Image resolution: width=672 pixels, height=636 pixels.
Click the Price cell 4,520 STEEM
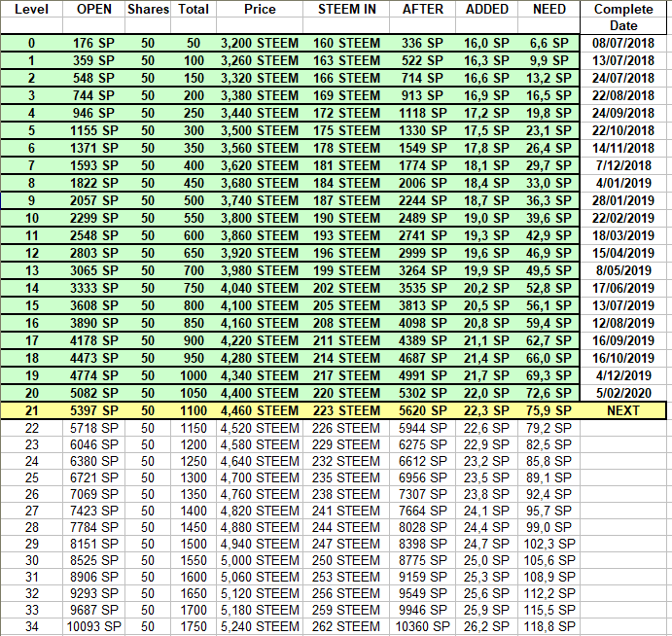260,428
